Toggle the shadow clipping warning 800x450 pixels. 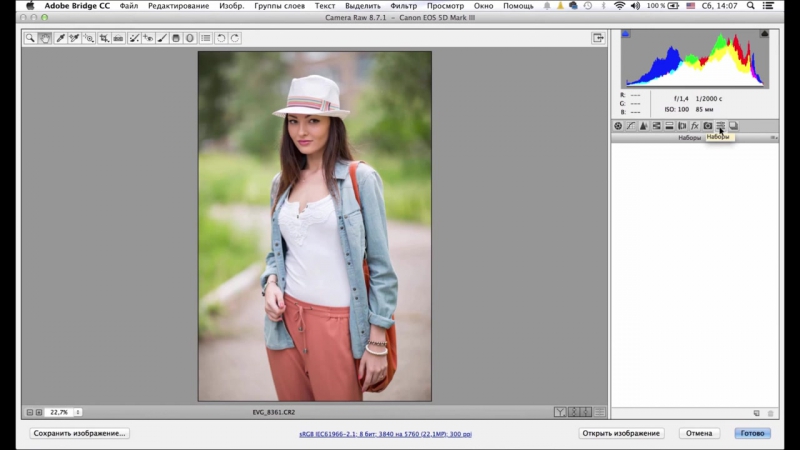(x=626, y=34)
